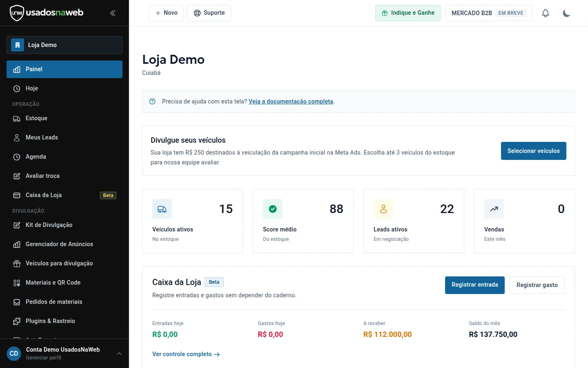Click Selecionar veículos button
This screenshot has width=588, height=368.
[x=534, y=151]
